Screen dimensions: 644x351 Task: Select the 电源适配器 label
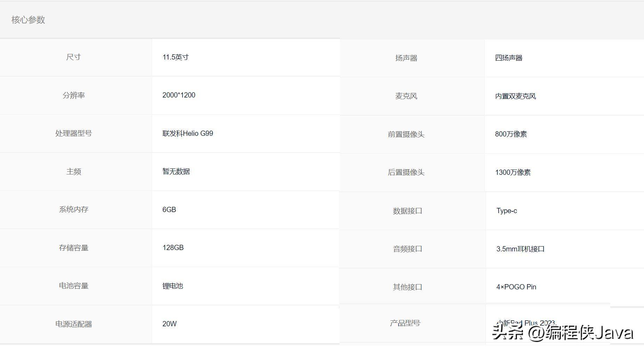73,324
